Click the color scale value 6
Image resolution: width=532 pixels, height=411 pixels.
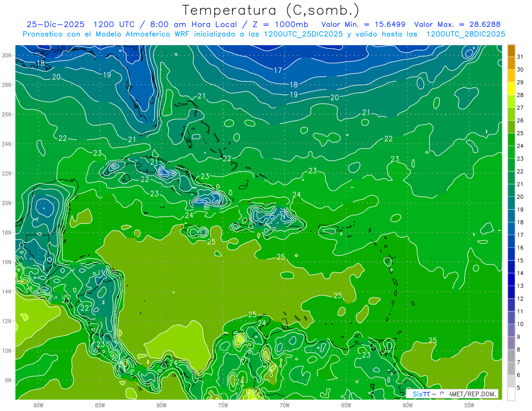point(519,375)
